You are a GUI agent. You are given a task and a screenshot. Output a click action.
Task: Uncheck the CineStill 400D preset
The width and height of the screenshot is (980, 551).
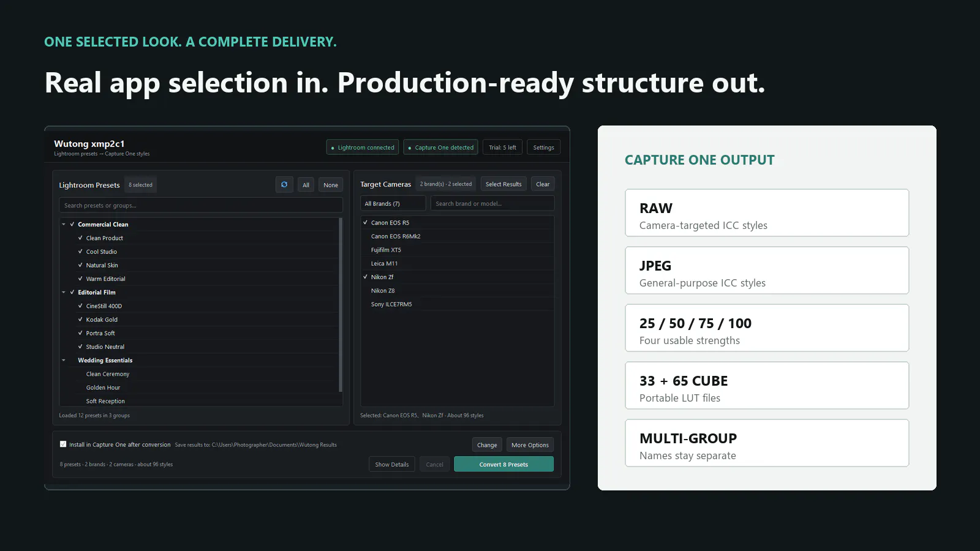point(80,305)
